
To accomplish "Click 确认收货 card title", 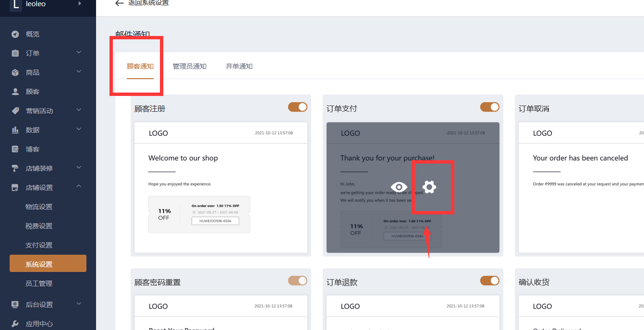I will [x=534, y=283].
